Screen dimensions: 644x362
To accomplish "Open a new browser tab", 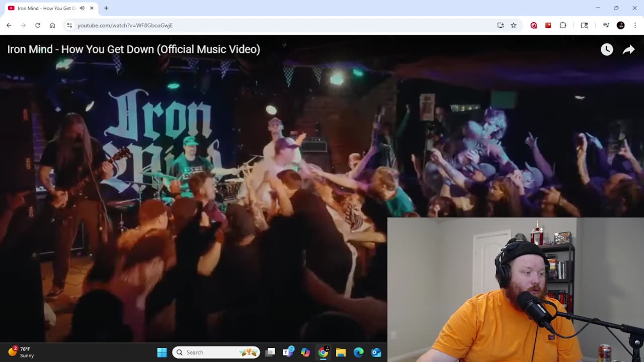I will [x=106, y=8].
